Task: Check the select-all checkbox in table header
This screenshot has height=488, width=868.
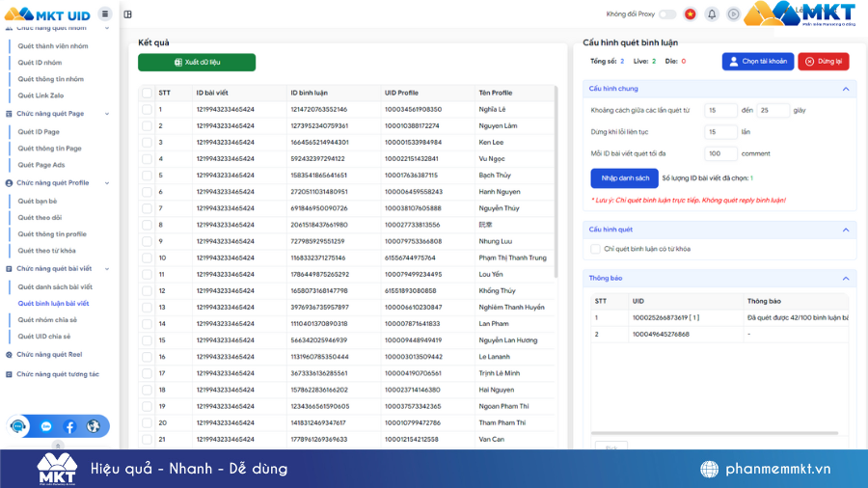Action: point(147,93)
